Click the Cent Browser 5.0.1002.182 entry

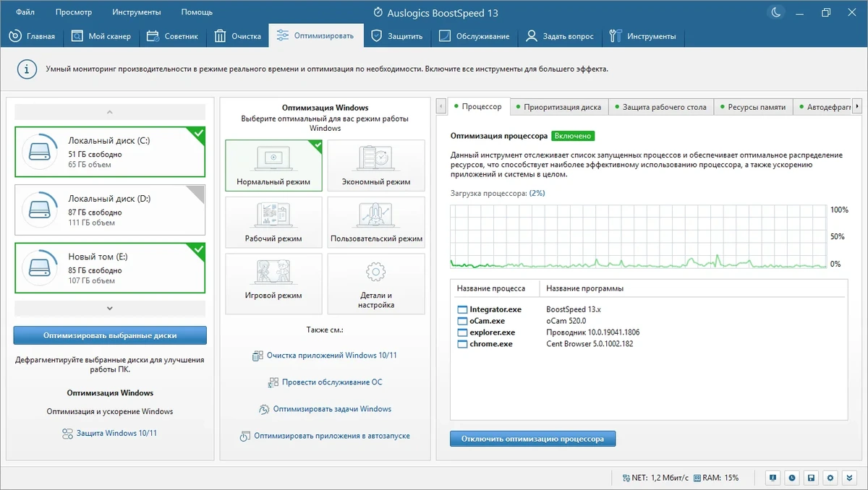click(x=590, y=344)
